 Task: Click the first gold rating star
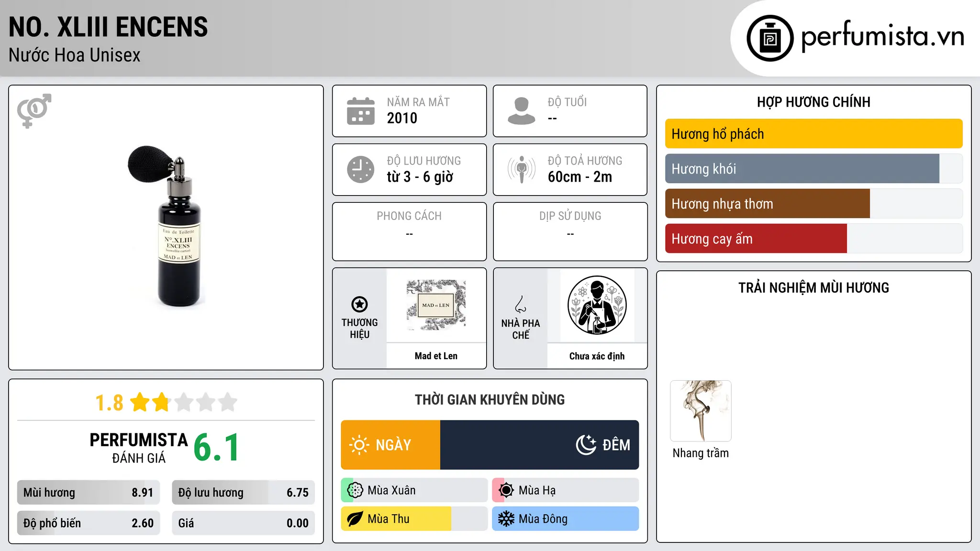tap(140, 402)
